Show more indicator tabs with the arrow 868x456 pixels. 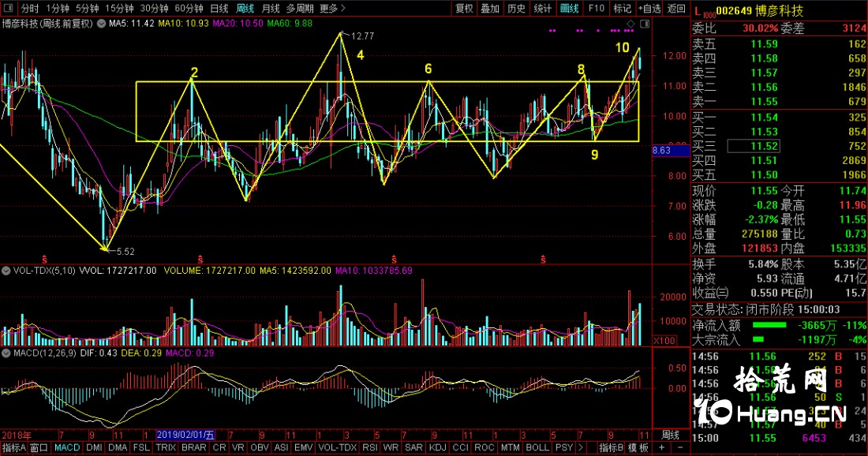click(x=581, y=447)
